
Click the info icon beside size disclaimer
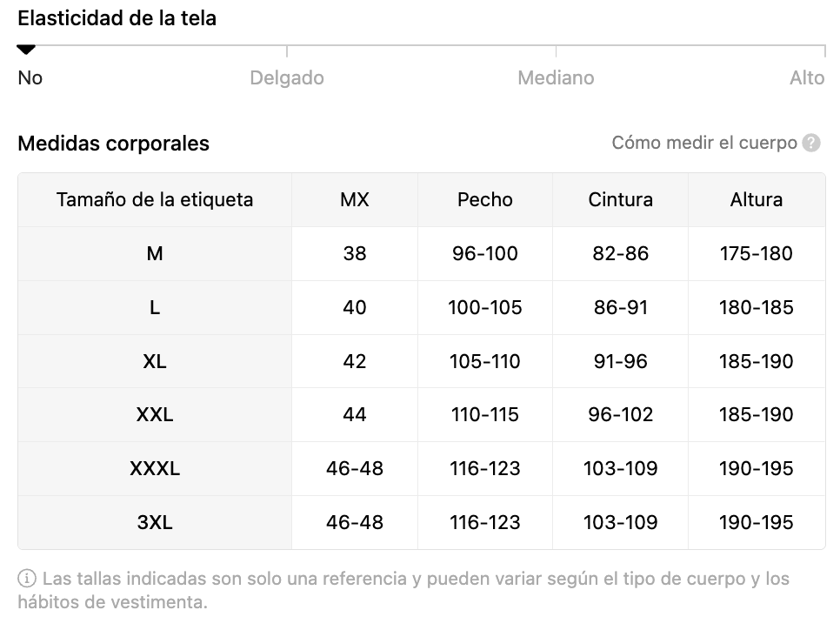click(27, 579)
